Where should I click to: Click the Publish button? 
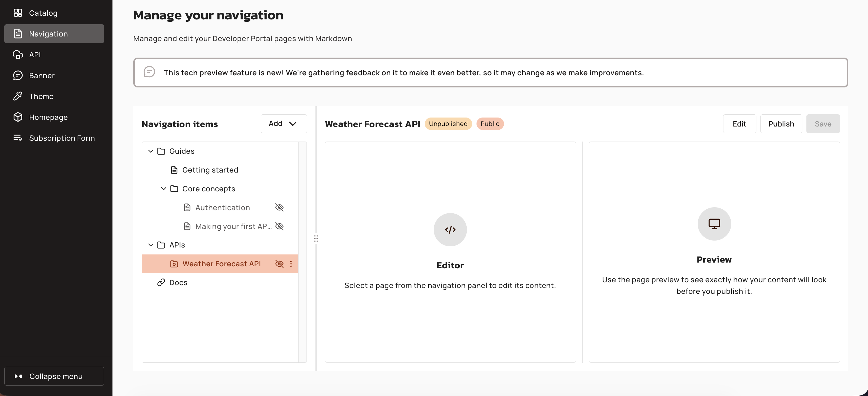pyautogui.click(x=781, y=124)
